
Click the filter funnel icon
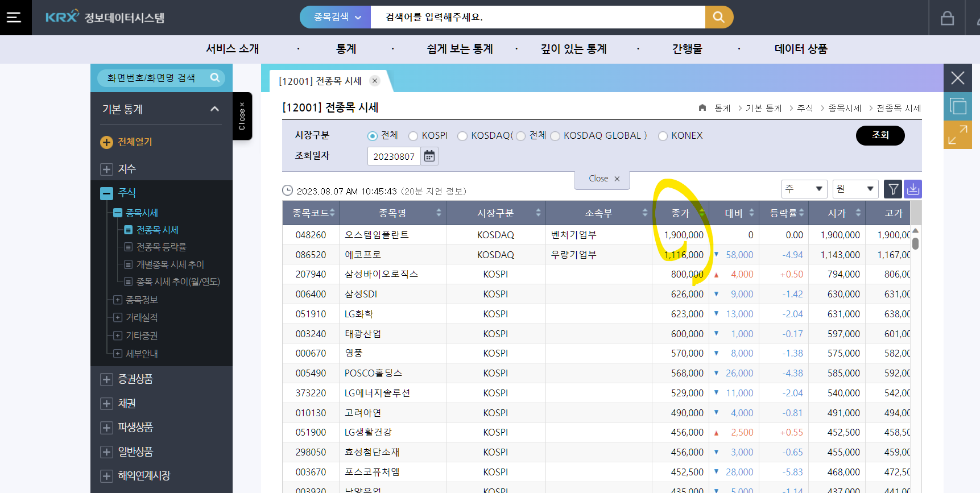pos(893,189)
